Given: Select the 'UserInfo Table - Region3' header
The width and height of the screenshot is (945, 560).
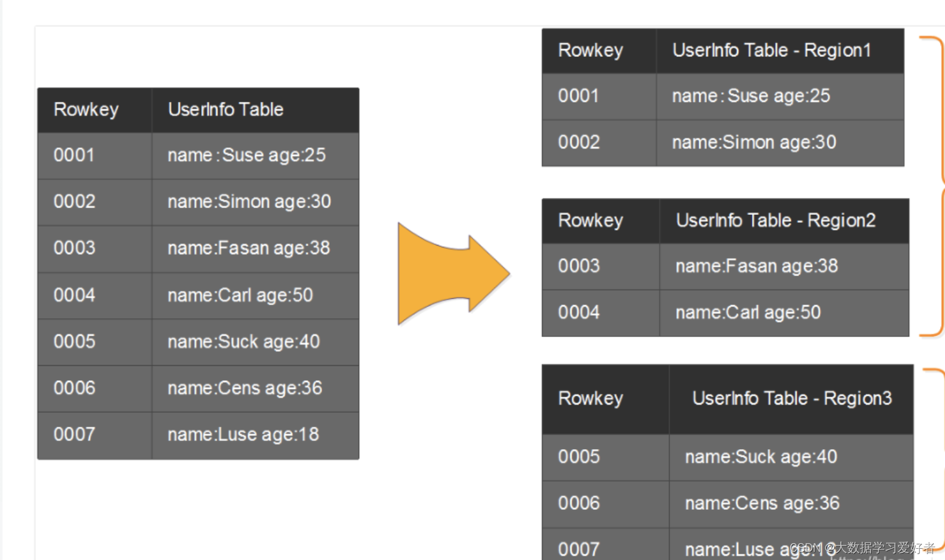Looking at the screenshot, I should 792,399.
